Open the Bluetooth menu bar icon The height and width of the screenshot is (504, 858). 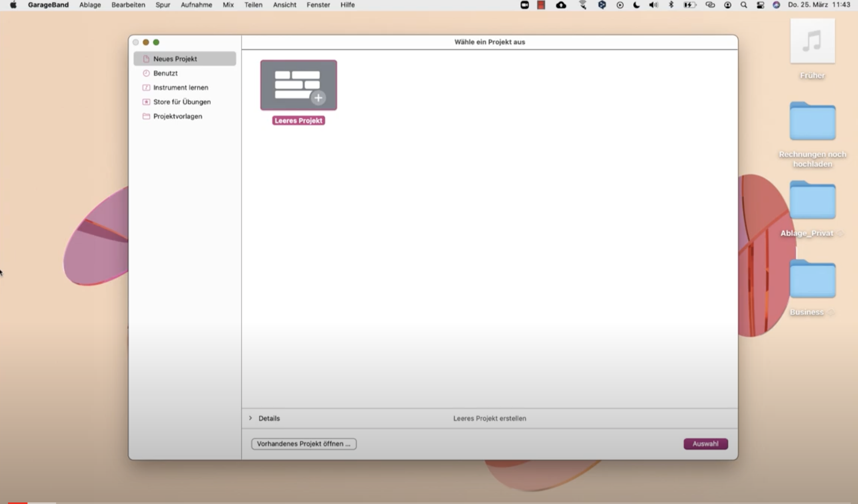[x=671, y=5]
